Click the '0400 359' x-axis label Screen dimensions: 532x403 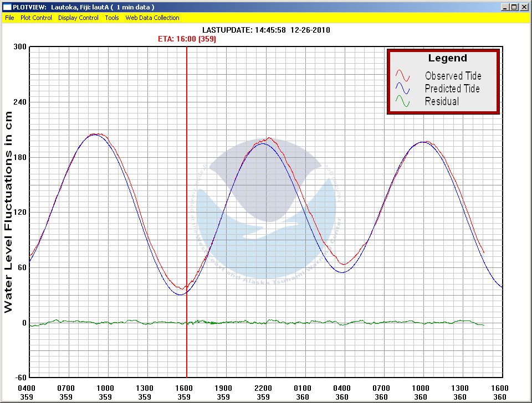click(x=27, y=392)
